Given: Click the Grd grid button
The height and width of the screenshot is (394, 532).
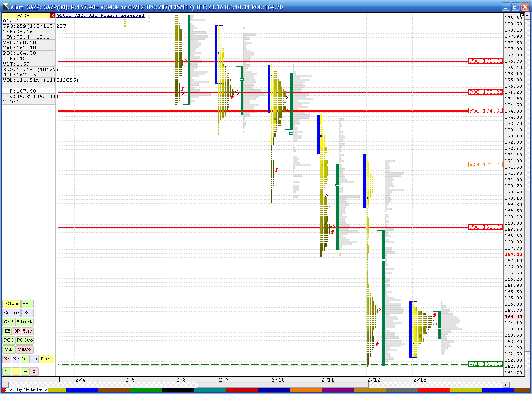Looking at the screenshot, I should pos(9,322).
